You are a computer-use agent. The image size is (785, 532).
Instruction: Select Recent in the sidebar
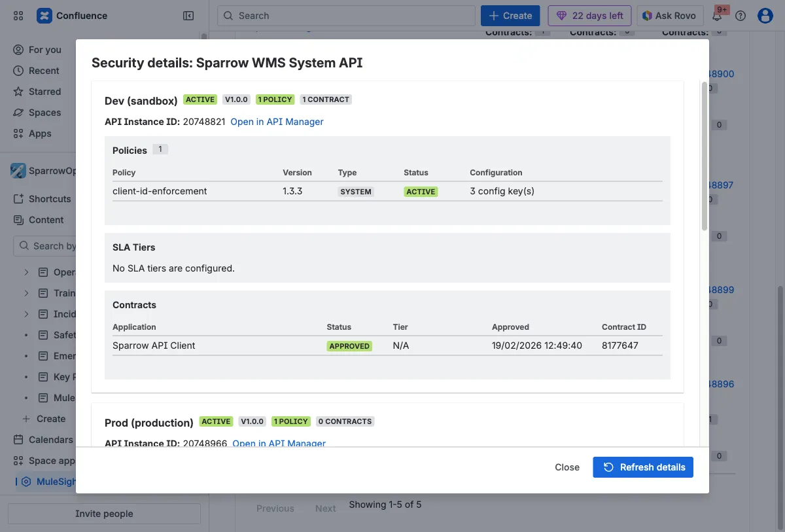[44, 70]
